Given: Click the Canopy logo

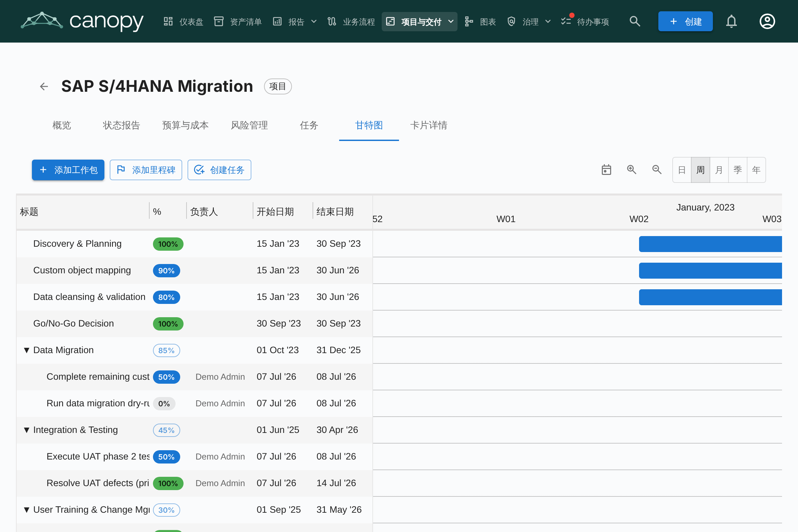Looking at the screenshot, I should click(x=82, y=21).
